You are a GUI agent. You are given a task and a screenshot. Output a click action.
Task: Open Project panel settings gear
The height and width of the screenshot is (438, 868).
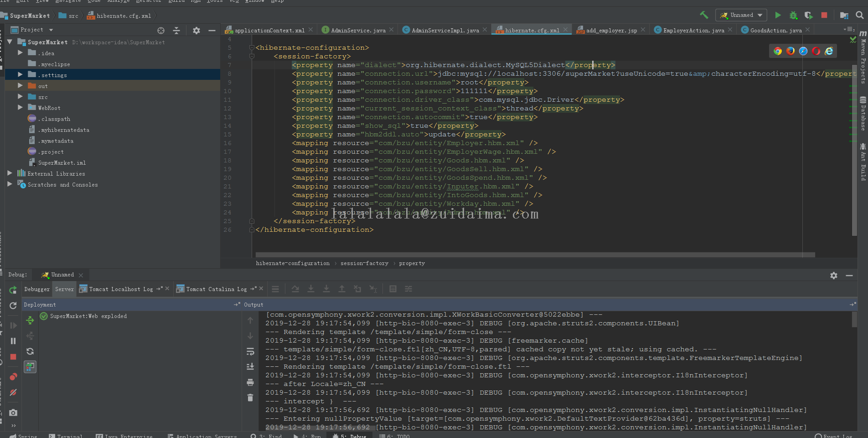coord(196,31)
